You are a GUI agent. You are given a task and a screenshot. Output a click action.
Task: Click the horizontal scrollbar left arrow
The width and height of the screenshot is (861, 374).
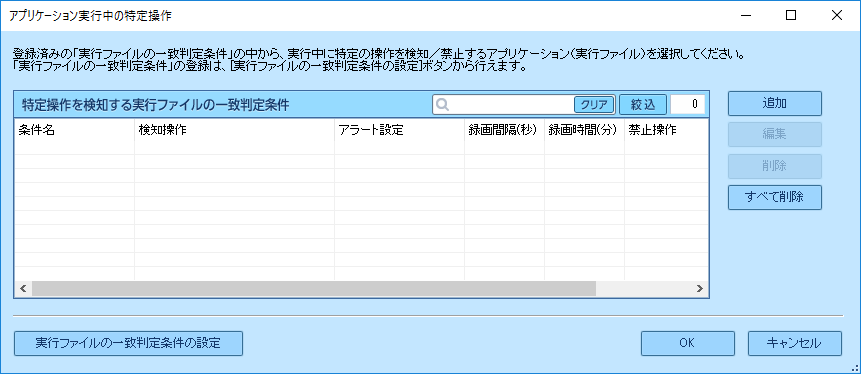pos(23,288)
